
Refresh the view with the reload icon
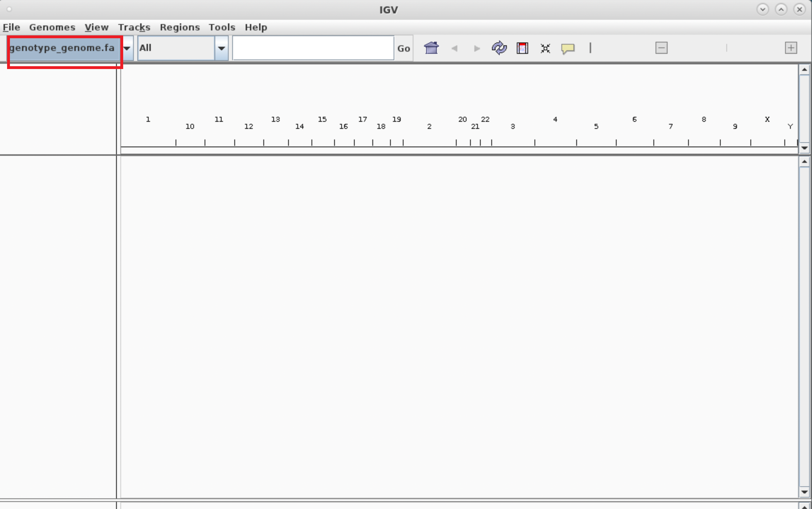pos(499,48)
